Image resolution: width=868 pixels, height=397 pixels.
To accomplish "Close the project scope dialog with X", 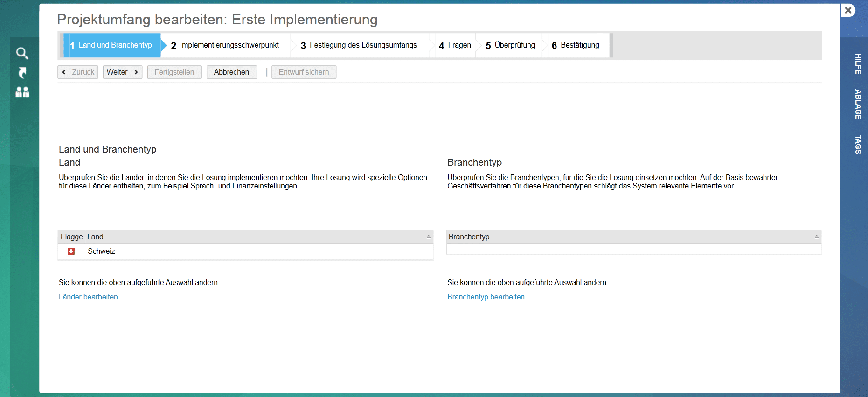I will [848, 10].
